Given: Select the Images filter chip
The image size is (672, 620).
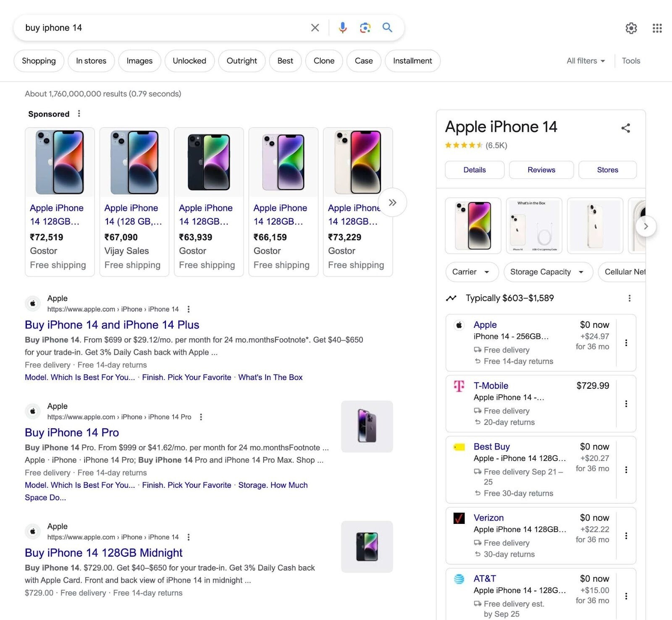Looking at the screenshot, I should (139, 61).
